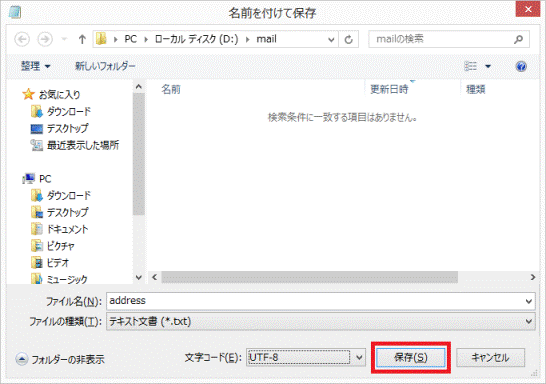Click the Forward navigation arrow
The width and height of the screenshot is (546, 384).
[x=45, y=39]
